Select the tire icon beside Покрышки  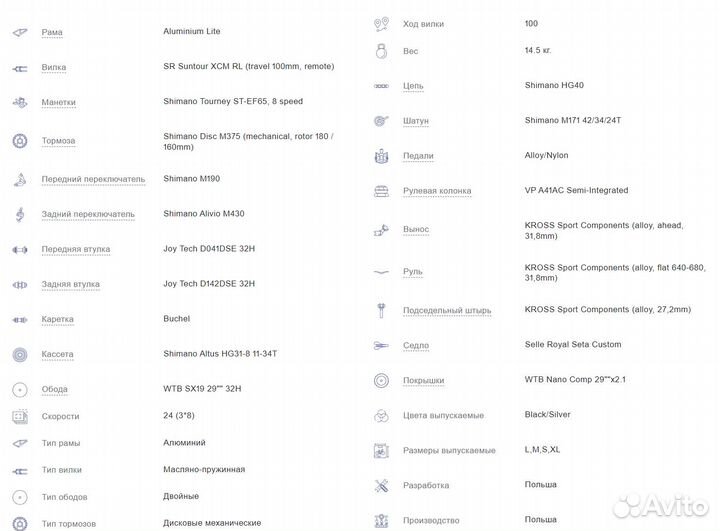coord(380,381)
